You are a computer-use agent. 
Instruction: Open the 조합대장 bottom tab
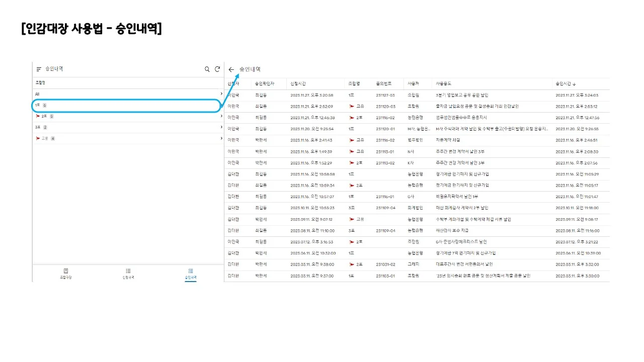coord(66,274)
